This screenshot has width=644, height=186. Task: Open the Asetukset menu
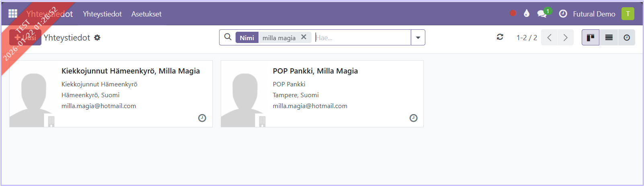[x=146, y=14]
